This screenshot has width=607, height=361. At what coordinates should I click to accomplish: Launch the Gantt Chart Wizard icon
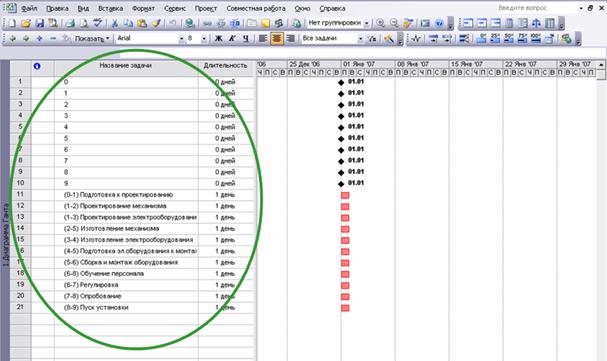(389, 38)
